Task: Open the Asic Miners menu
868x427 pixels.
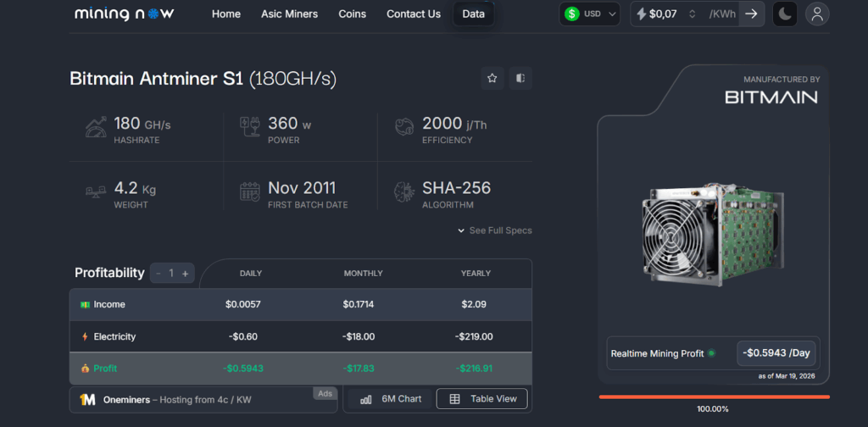Action: 289,14
